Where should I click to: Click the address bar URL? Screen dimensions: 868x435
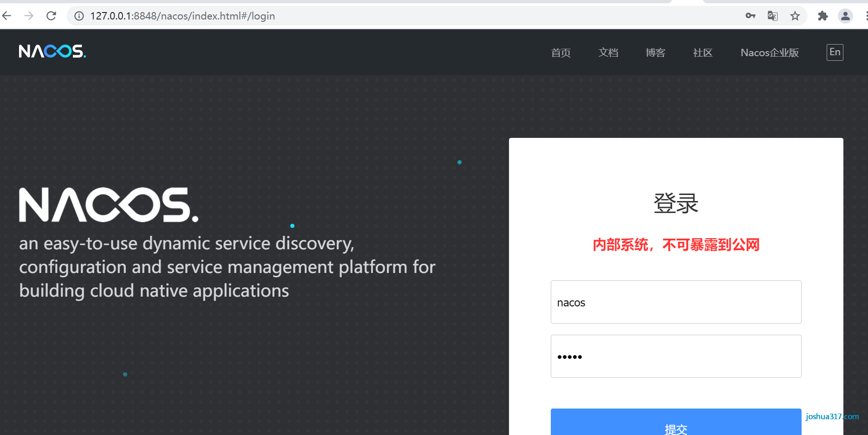tap(183, 16)
